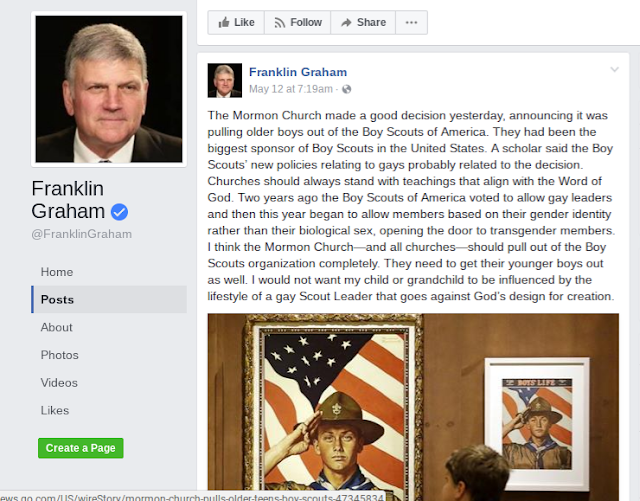View the Photos section
The image size is (640, 501).
click(60, 355)
